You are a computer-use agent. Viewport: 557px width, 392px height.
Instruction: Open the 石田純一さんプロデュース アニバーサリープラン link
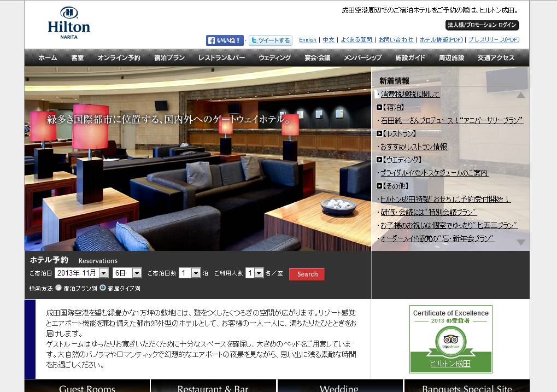(x=452, y=120)
